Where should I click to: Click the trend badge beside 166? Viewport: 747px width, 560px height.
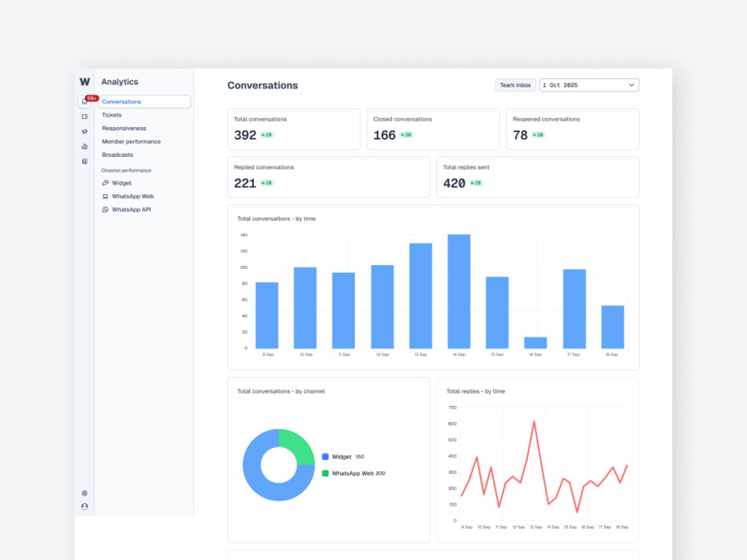[x=406, y=135]
